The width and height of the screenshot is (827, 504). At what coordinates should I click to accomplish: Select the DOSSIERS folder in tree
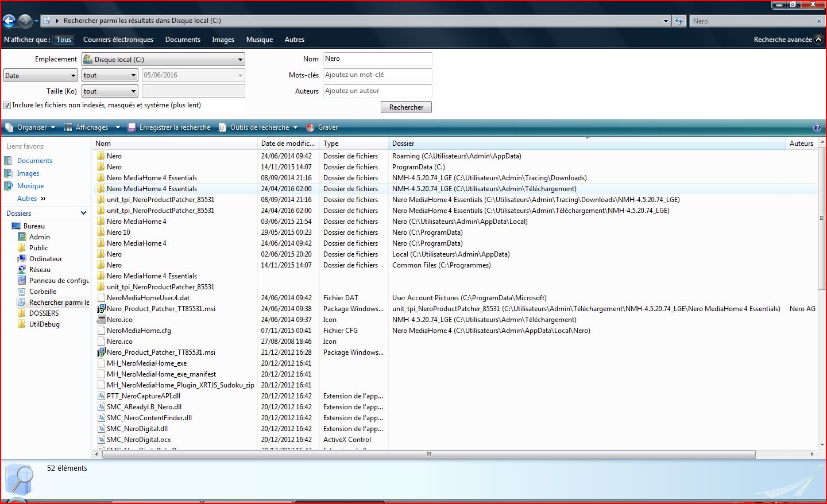click(44, 313)
